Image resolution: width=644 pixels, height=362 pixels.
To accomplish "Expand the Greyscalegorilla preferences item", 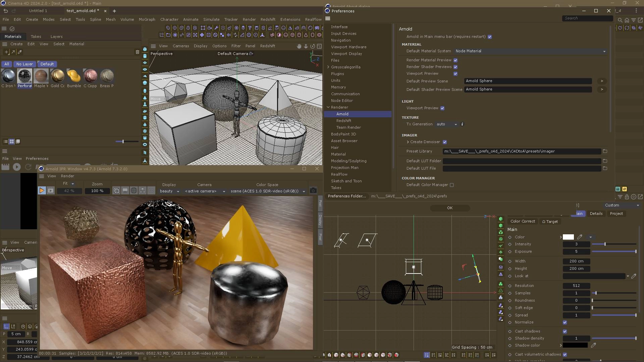I will tap(328, 67).
